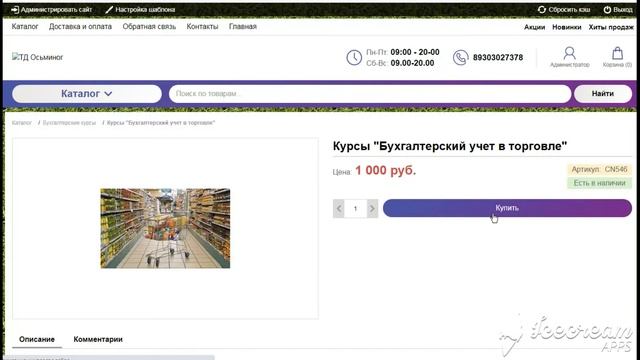Click the phone handset icon
640x360 pixels.
(460, 58)
